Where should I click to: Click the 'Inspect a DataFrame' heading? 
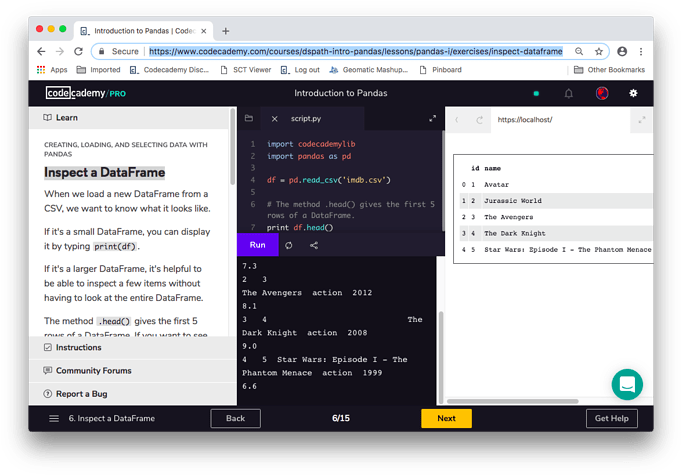pos(104,172)
